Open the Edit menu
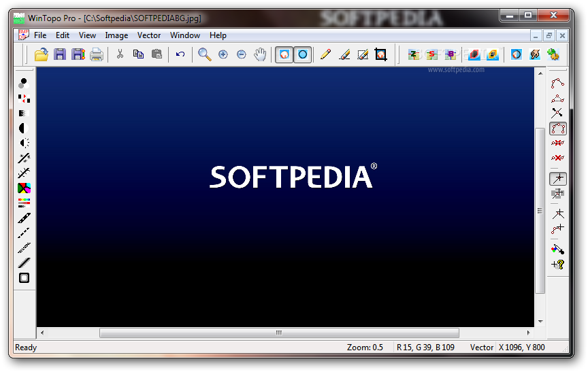Viewport: 588px width, 372px height. click(x=62, y=35)
